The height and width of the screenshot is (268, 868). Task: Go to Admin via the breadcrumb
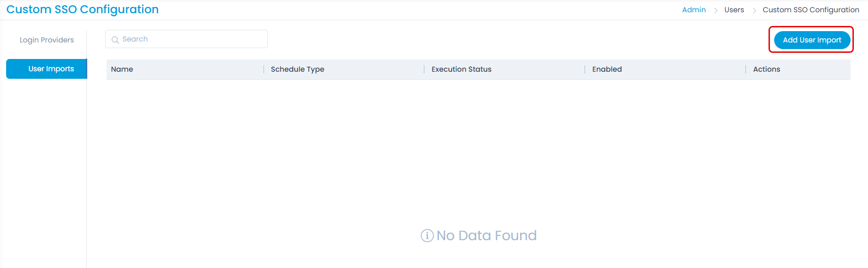694,10
